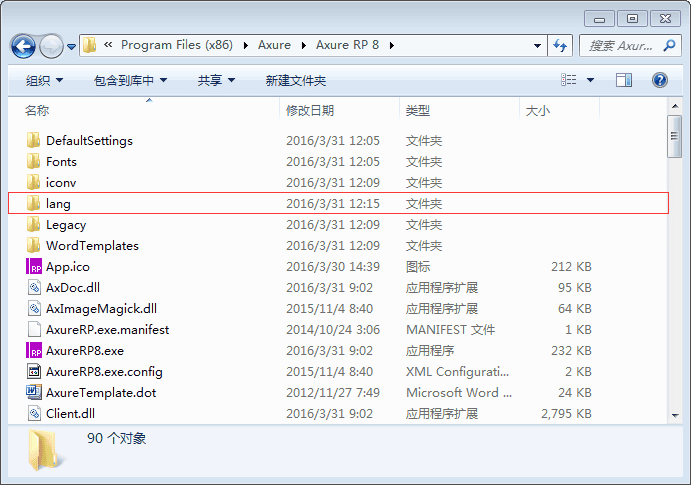Select the WordTemplates folder icon
This screenshot has width=691, height=485.
point(33,245)
